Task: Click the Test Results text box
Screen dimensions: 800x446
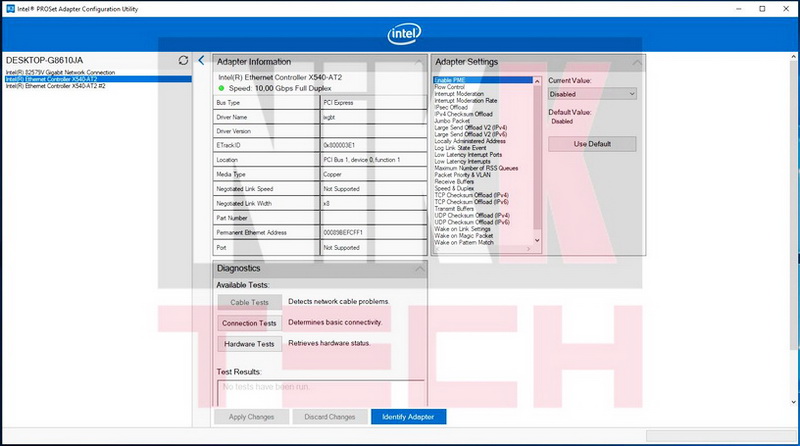Action: [x=320, y=393]
